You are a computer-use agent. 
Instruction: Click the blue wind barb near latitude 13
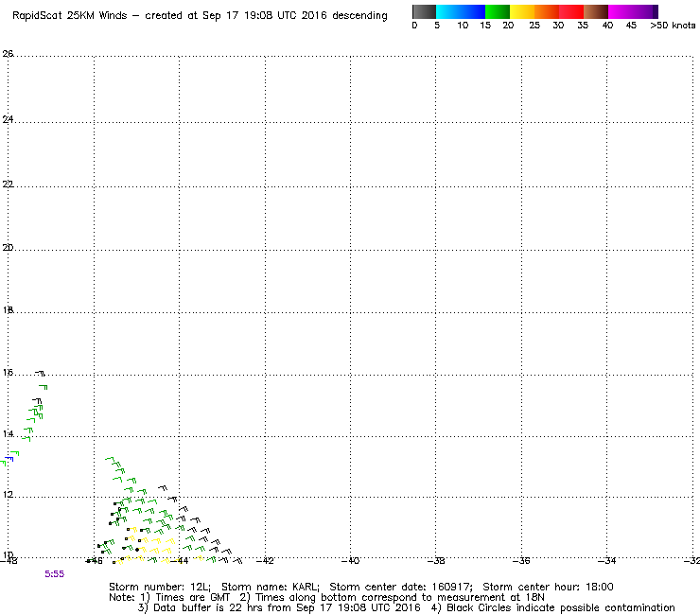[x=9, y=459]
